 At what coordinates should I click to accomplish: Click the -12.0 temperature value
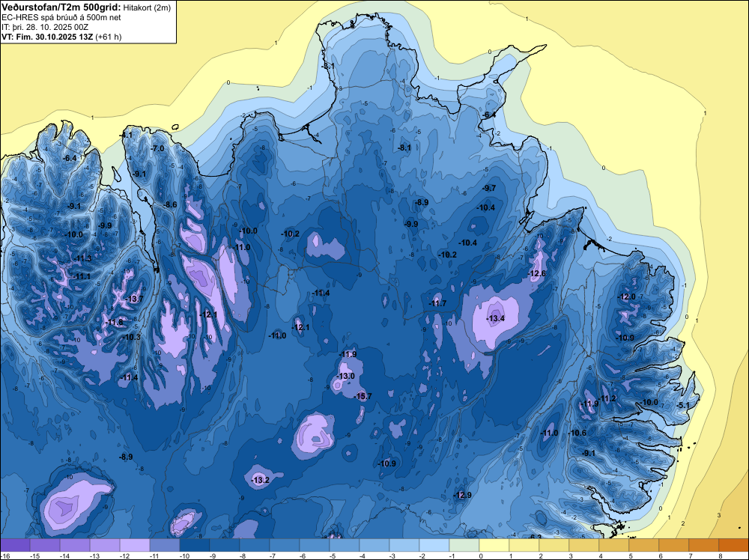coord(627,296)
